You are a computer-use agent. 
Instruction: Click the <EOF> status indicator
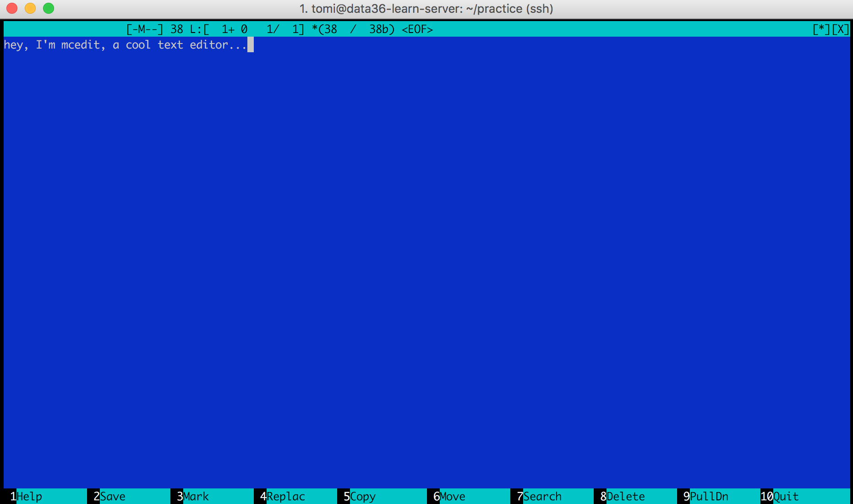click(417, 29)
